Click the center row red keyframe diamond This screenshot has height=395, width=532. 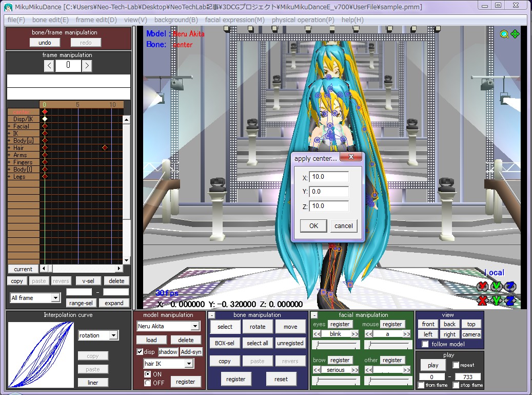pyautogui.click(x=45, y=112)
